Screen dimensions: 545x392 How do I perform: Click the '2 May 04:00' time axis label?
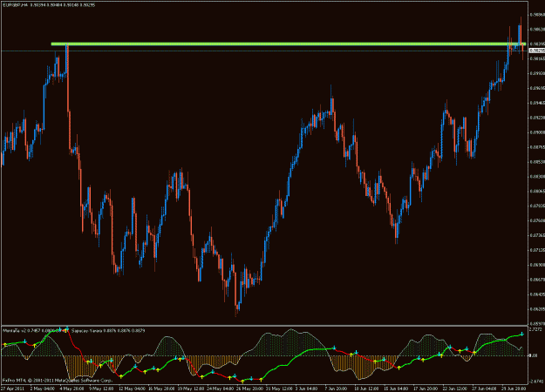[x=43, y=389]
